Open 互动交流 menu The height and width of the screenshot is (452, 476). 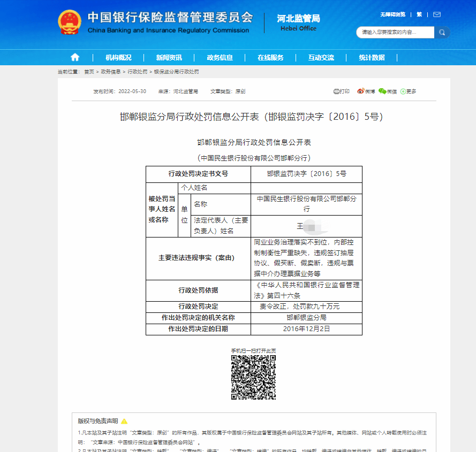point(321,57)
